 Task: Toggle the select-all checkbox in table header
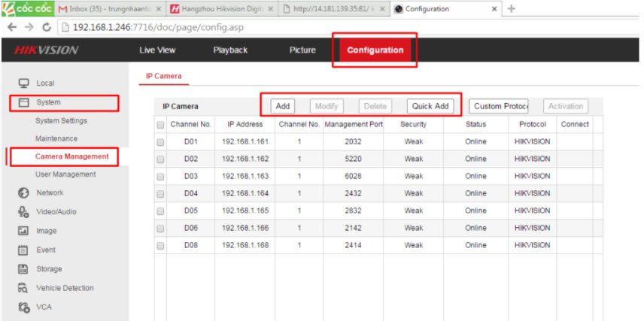click(x=159, y=124)
